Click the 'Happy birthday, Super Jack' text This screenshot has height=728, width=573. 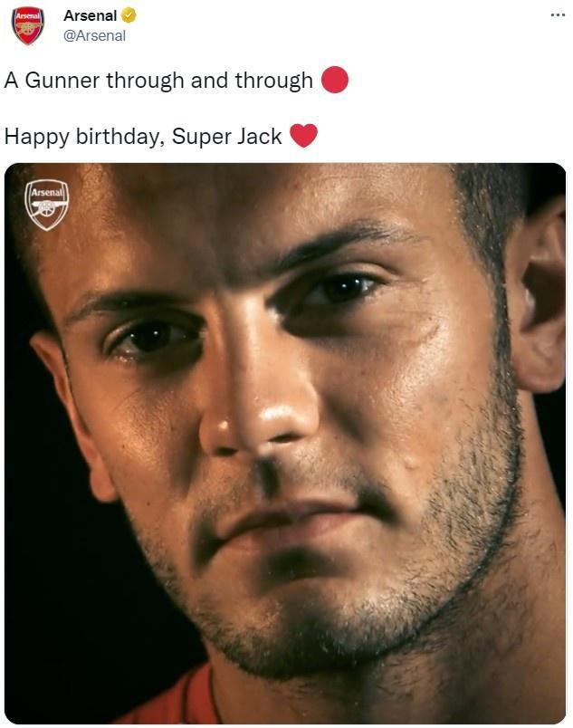(x=143, y=137)
